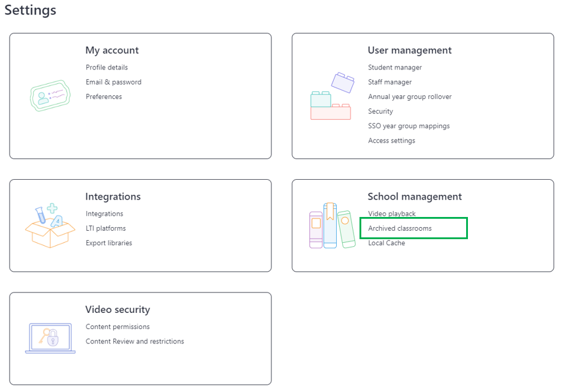Open Archived classrooms
This screenshot has height=392, width=562.
400,228
